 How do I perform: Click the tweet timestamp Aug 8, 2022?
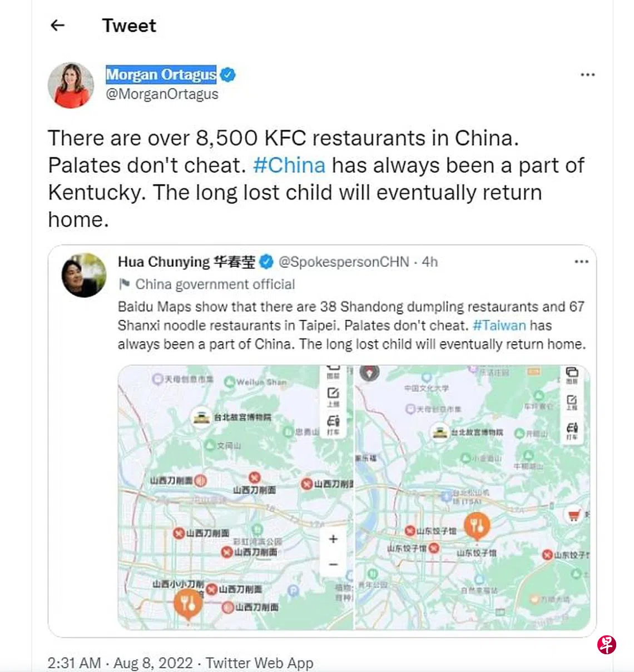click(153, 663)
